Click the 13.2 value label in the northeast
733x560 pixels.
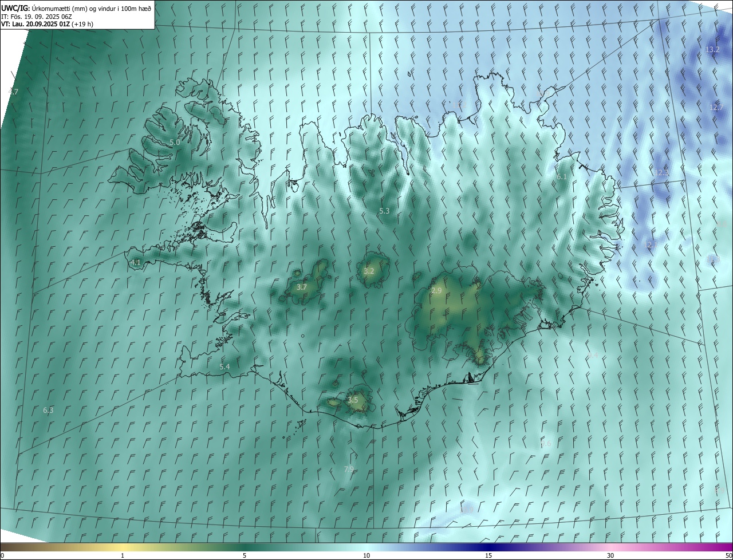point(712,50)
